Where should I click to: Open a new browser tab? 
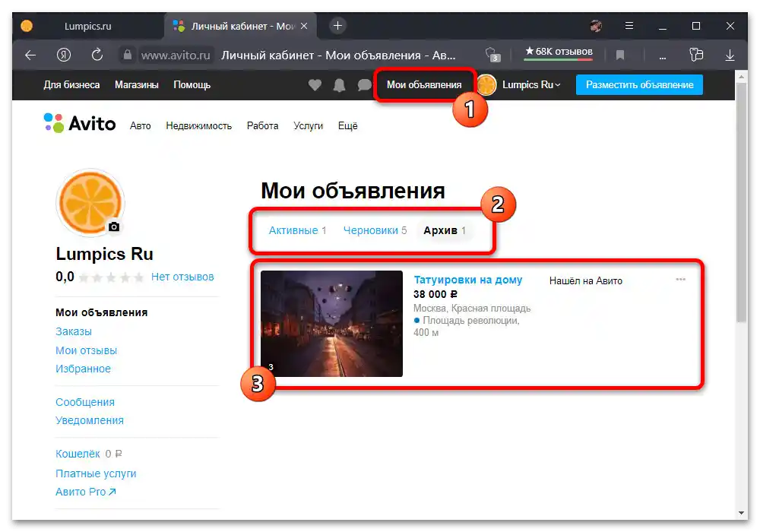point(338,26)
